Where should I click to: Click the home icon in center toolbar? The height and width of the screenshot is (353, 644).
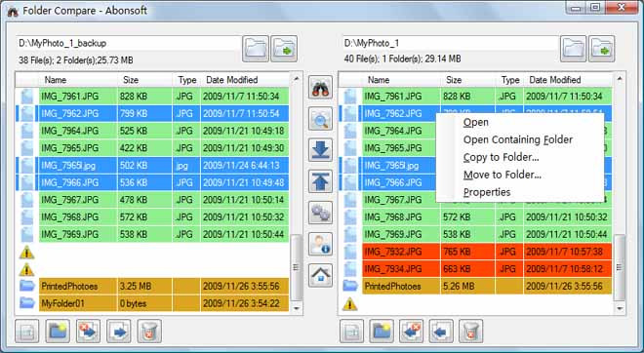coord(320,275)
